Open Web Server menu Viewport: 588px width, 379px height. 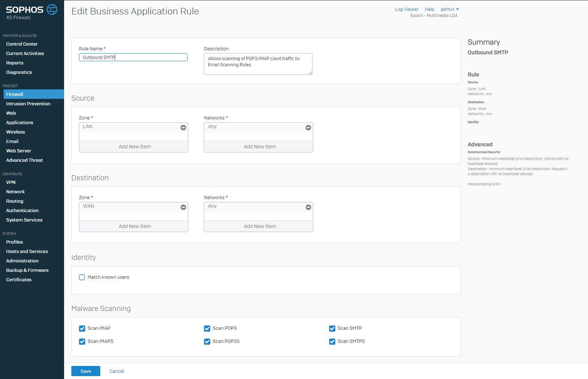(18, 151)
